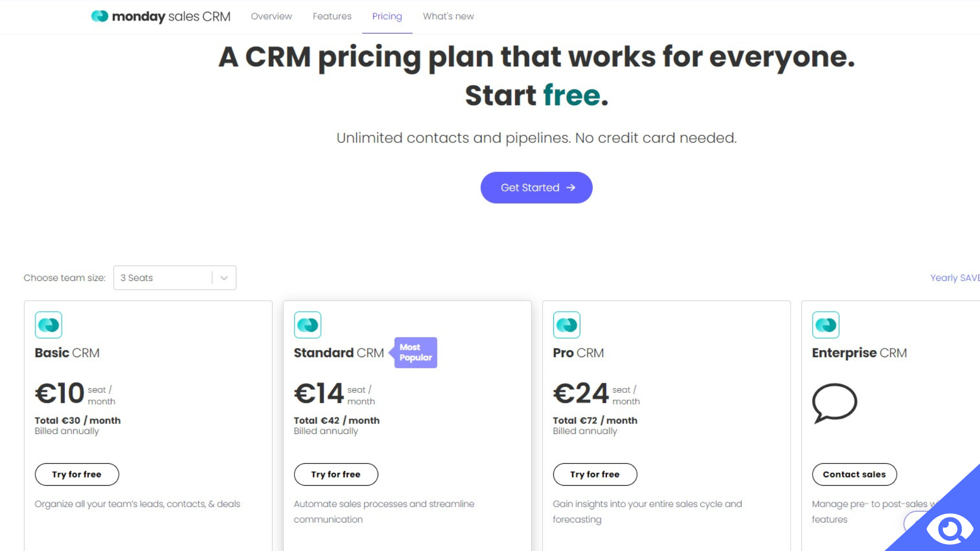980x551 pixels.
Task: Toggle the Yearly SAVE billing option
Action: point(954,278)
